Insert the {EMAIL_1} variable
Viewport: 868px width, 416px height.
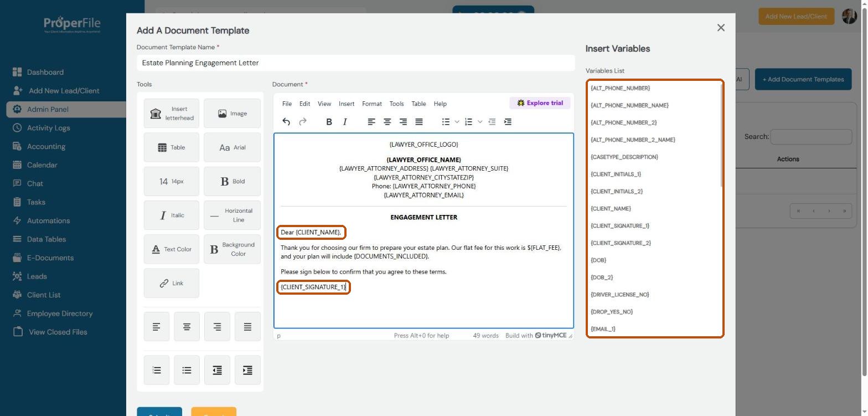pos(603,329)
